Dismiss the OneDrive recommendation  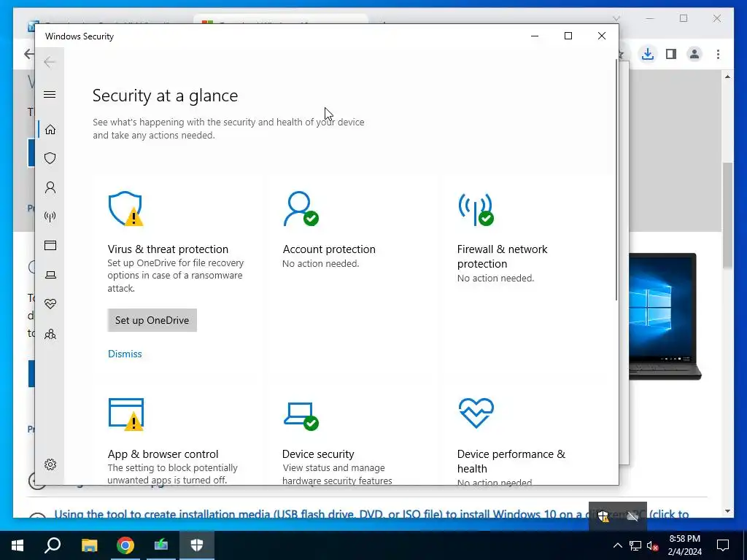(125, 354)
